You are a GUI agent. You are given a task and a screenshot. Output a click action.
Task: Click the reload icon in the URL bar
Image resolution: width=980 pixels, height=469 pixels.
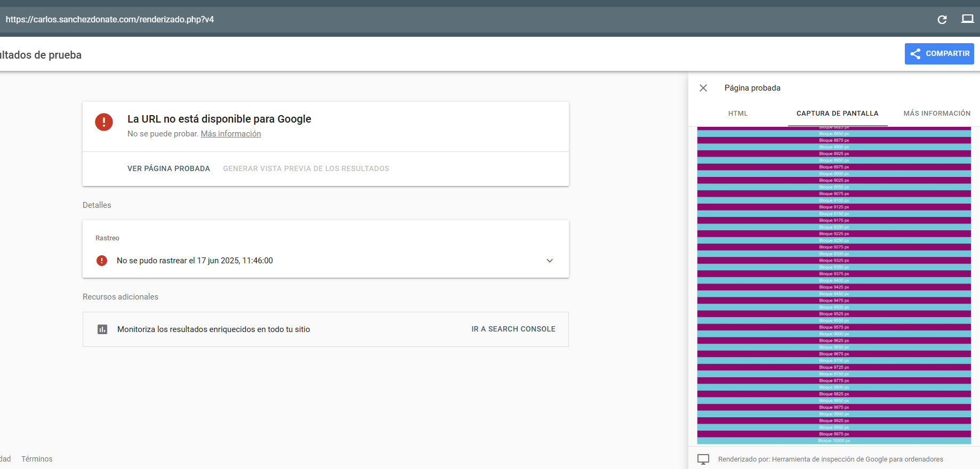pos(942,20)
